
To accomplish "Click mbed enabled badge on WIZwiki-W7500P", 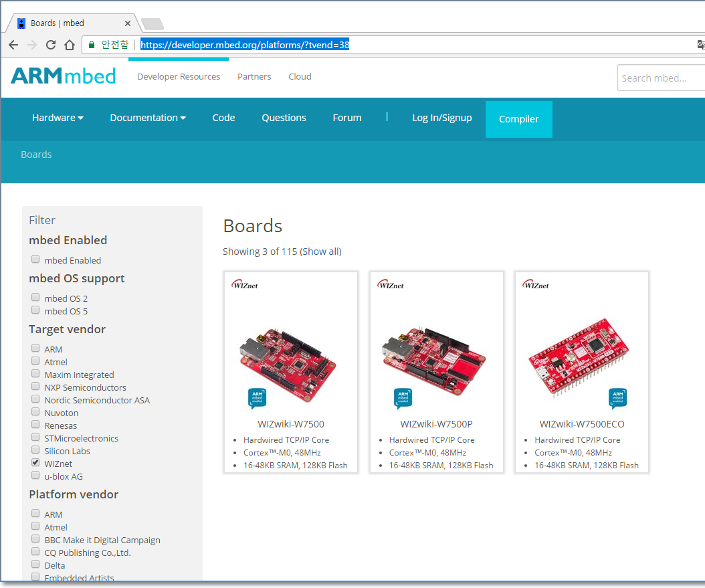I will pos(403,398).
